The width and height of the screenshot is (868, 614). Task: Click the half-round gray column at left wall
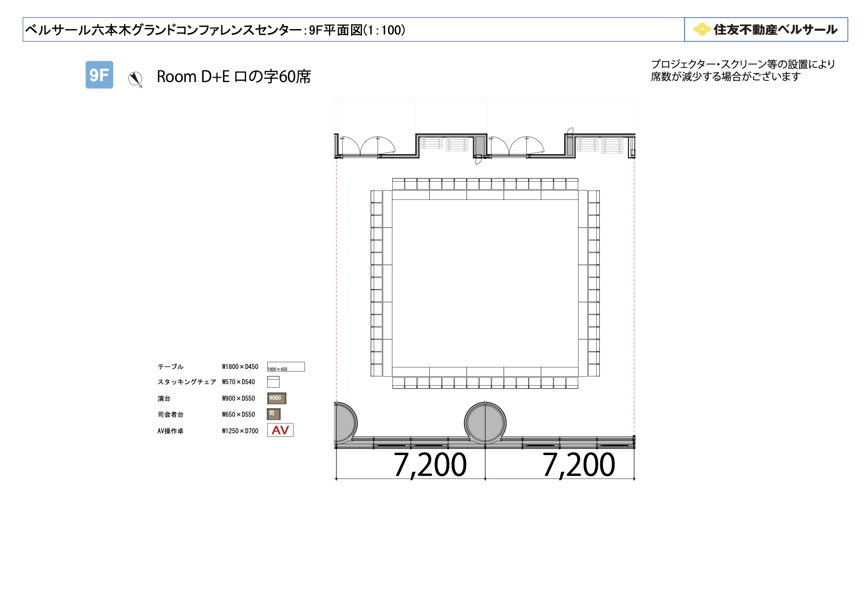[346, 422]
